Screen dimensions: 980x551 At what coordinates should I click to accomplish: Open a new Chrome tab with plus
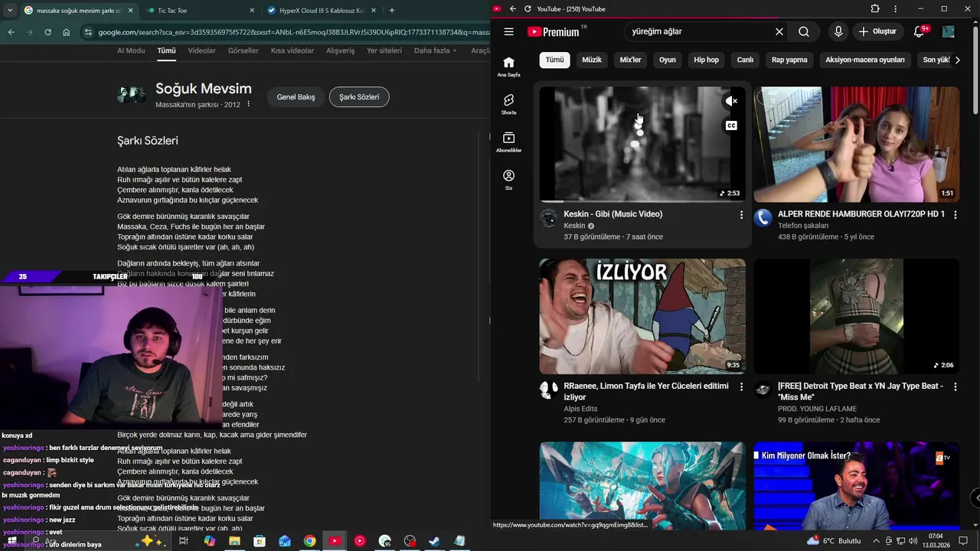391,10
